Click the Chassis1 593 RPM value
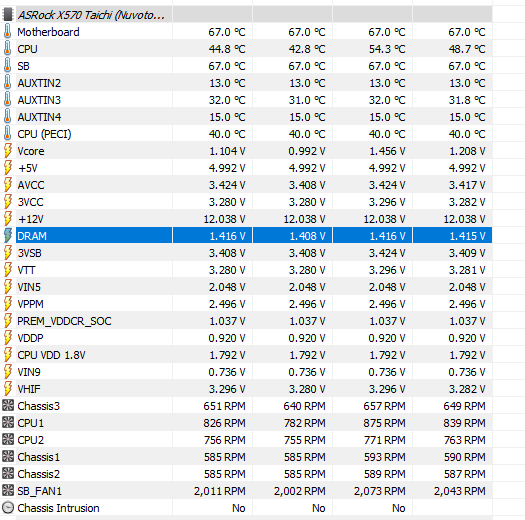The width and height of the screenshot is (525, 520). [x=385, y=457]
